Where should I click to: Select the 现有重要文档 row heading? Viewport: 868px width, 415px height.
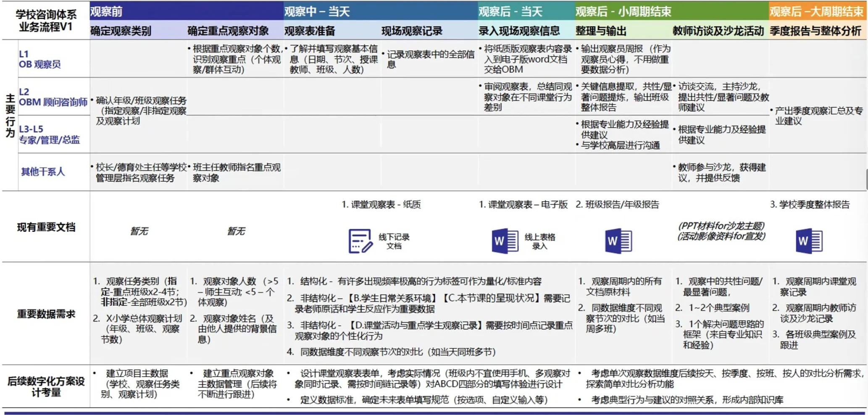46,227
